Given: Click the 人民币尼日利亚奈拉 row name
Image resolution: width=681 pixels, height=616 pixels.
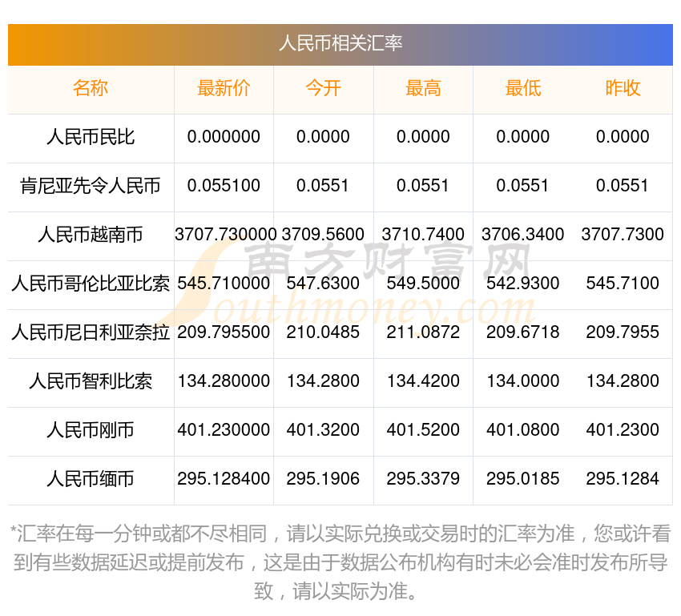Looking at the screenshot, I should point(91,332).
